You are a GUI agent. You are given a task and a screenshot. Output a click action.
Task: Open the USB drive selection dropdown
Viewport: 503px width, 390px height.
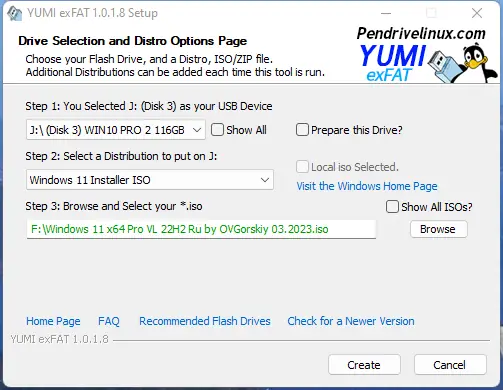[116, 130]
